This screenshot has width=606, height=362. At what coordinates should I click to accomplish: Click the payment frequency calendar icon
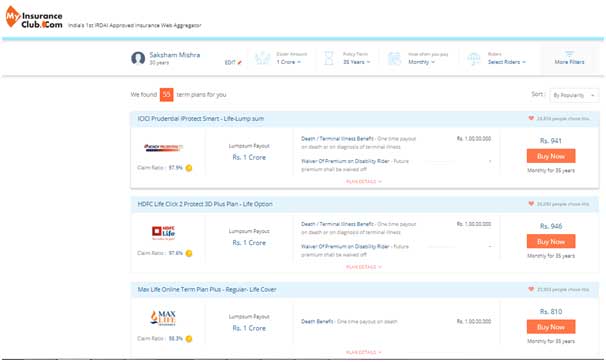tap(395, 58)
